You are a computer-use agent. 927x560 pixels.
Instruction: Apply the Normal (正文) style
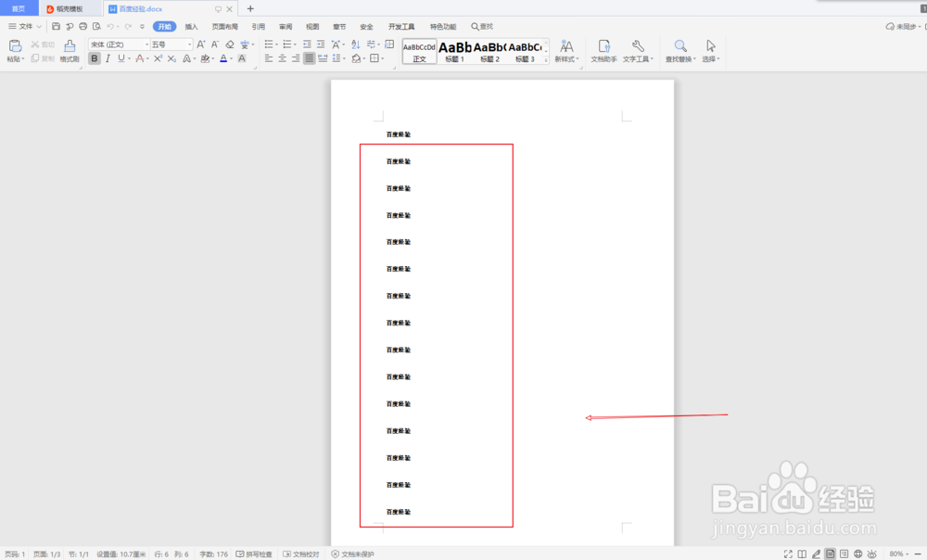pos(419,51)
